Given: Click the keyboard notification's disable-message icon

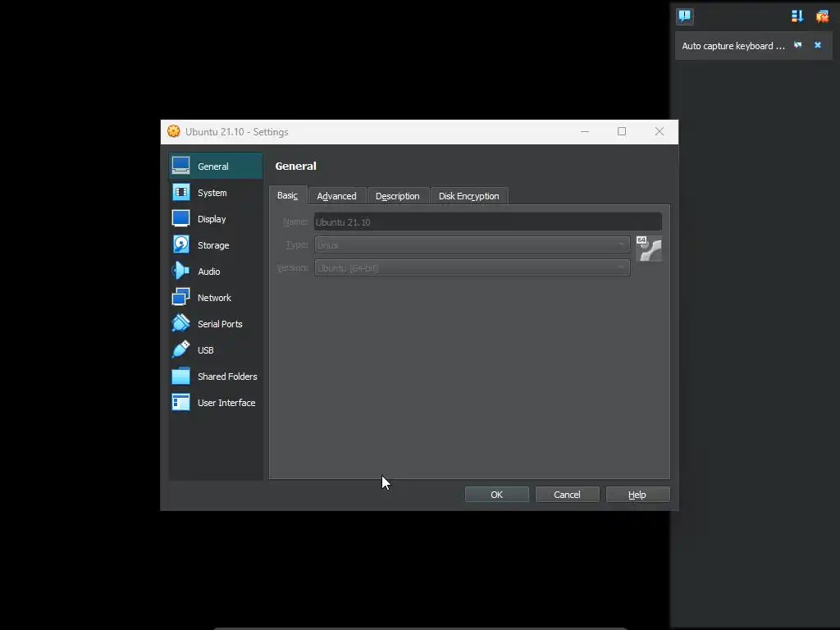Looking at the screenshot, I should point(797,45).
